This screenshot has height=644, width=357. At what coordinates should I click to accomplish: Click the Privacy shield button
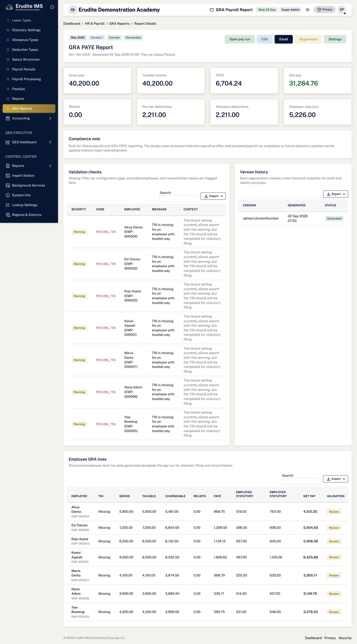(324, 10)
